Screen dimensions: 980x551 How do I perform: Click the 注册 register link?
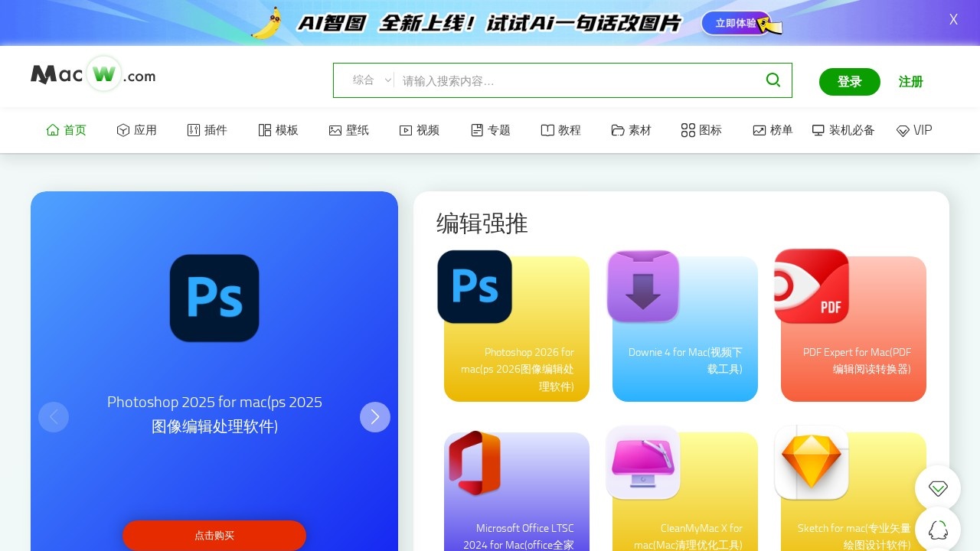[x=911, y=81]
